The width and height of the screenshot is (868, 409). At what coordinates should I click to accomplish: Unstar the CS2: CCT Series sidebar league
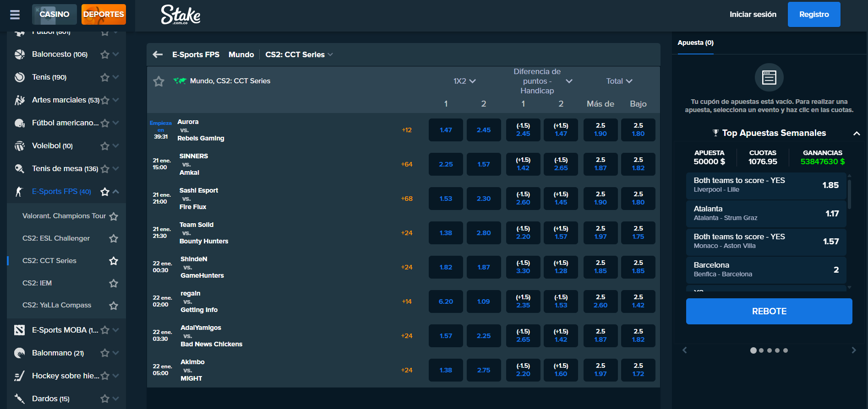(x=114, y=261)
